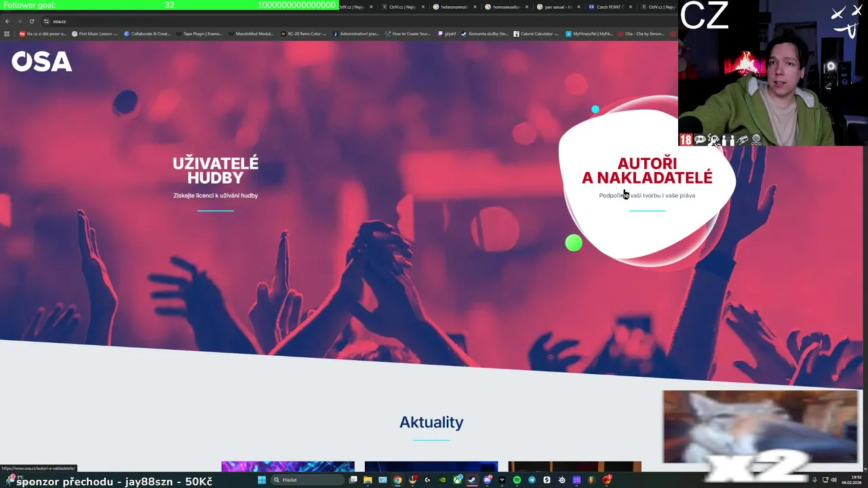The height and width of the screenshot is (488, 868).
Task: Open the RC-20 Retro Color bookmark
Action: coord(303,33)
